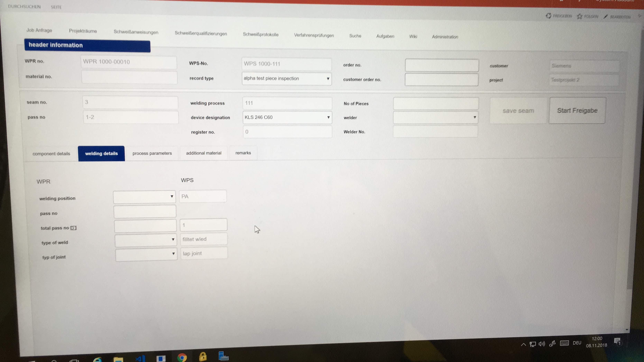Image resolution: width=644 pixels, height=362 pixels.
Task: Click the Start Freigabe button
Action: coord(577,110)
